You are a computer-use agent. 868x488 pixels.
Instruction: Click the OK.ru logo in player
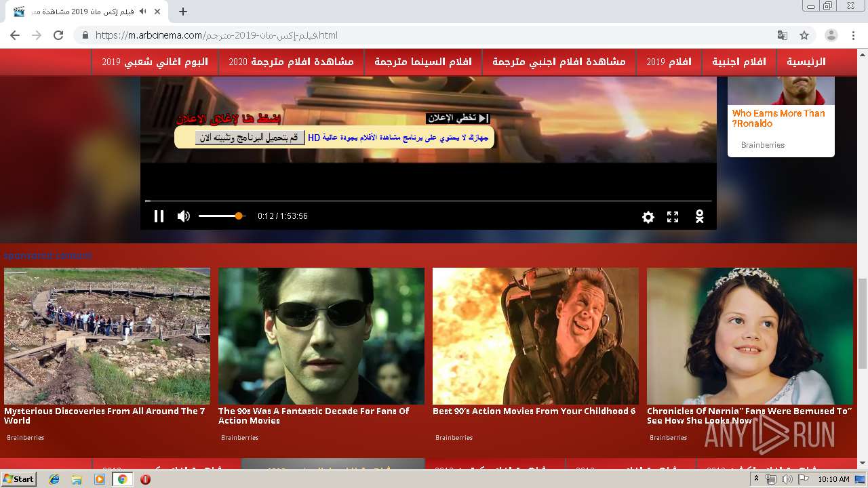(x=699, y=216)
